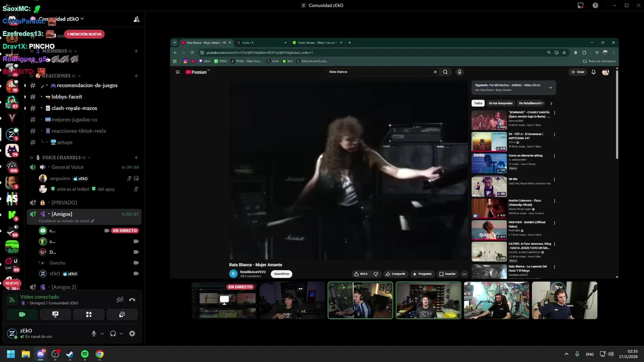The image size is (644, 362).
Task: Share your screen from voice panel
Action: click(55, 314)
